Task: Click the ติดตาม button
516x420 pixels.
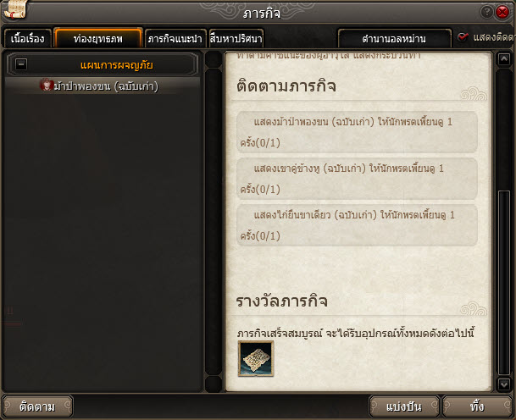Action: click(37, 406)
